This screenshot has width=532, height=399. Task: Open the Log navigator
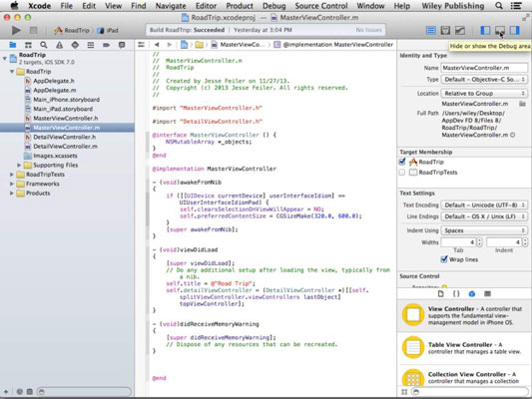[x=122, y=45]
